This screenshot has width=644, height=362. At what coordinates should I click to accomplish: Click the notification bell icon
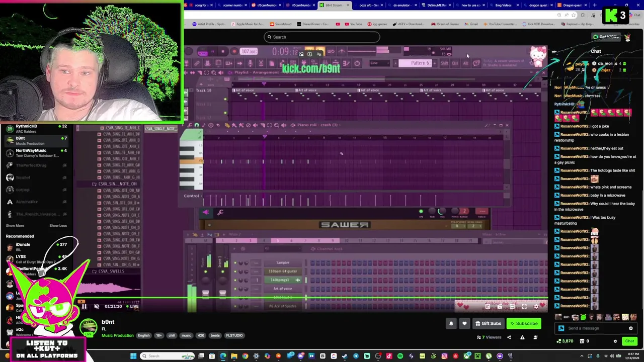pyautogui.click(x=451, y=324)
